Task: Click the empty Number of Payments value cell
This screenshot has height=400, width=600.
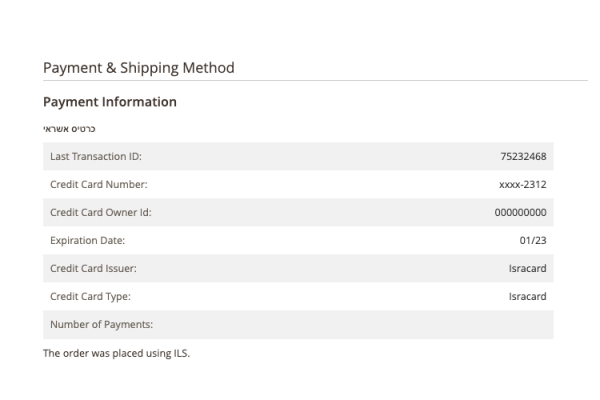Action: tap(450, 324)
